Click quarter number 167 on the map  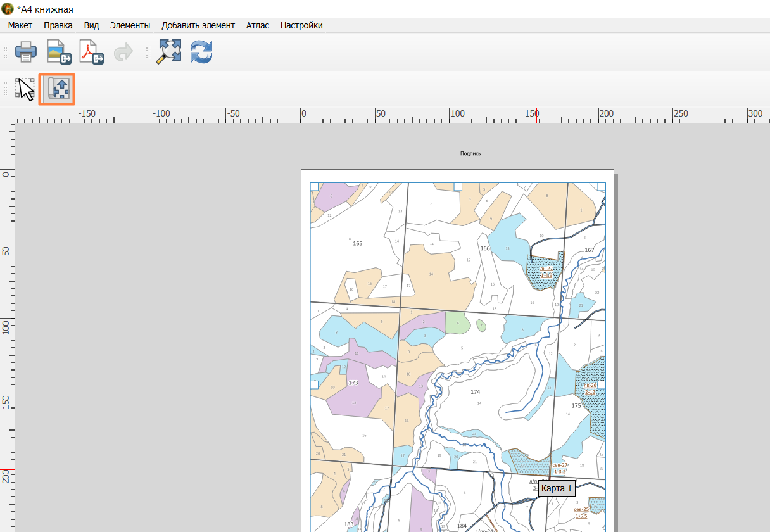click(590, 250)
